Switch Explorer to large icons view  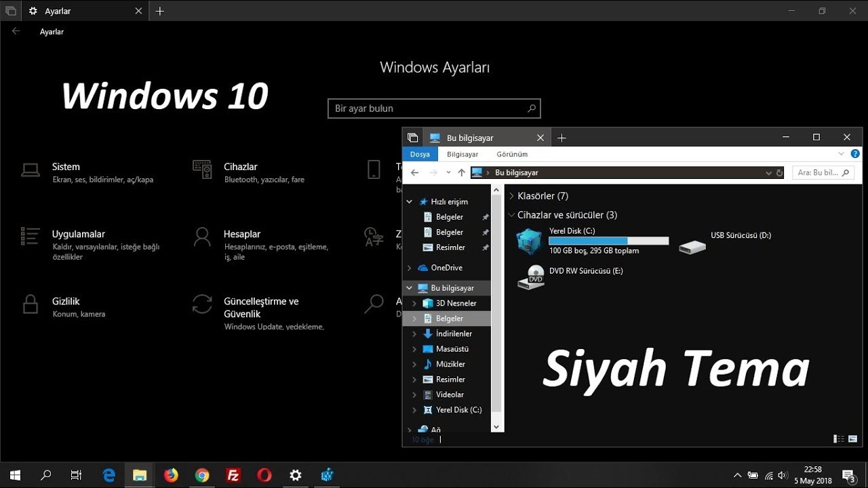click(853, 439)
